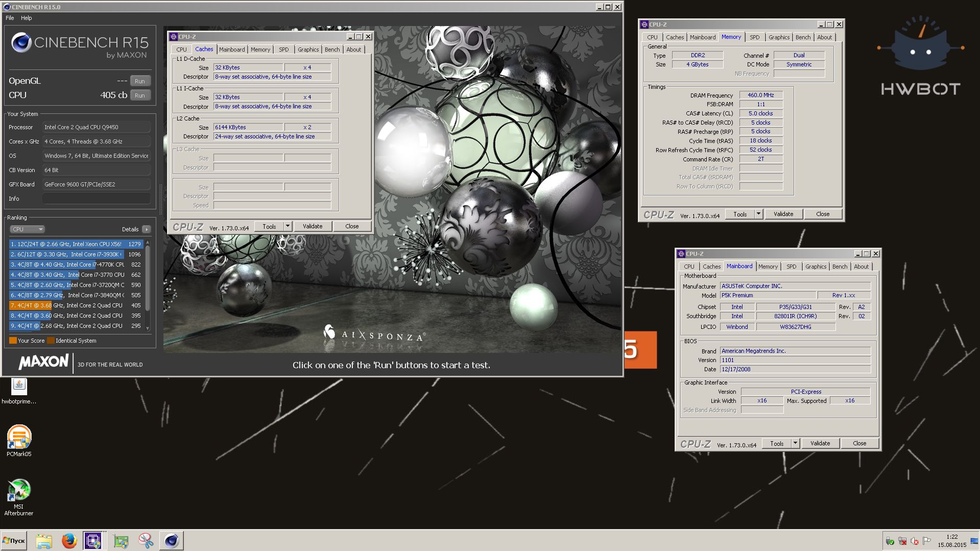The height and width of the screenshot is (551, 980).
Task: Expand Tools arrow in Mainboard CPU-Z window
Action: click(795, 443)
